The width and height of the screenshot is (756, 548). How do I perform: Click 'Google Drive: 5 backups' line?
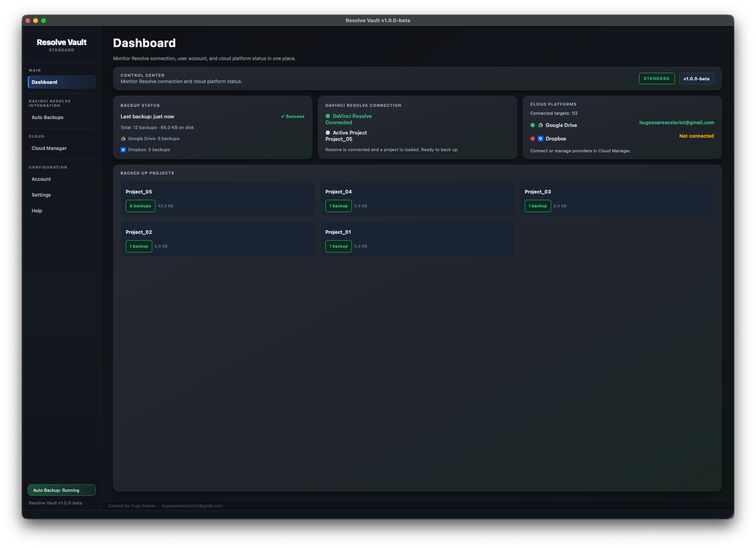(154, 139)
